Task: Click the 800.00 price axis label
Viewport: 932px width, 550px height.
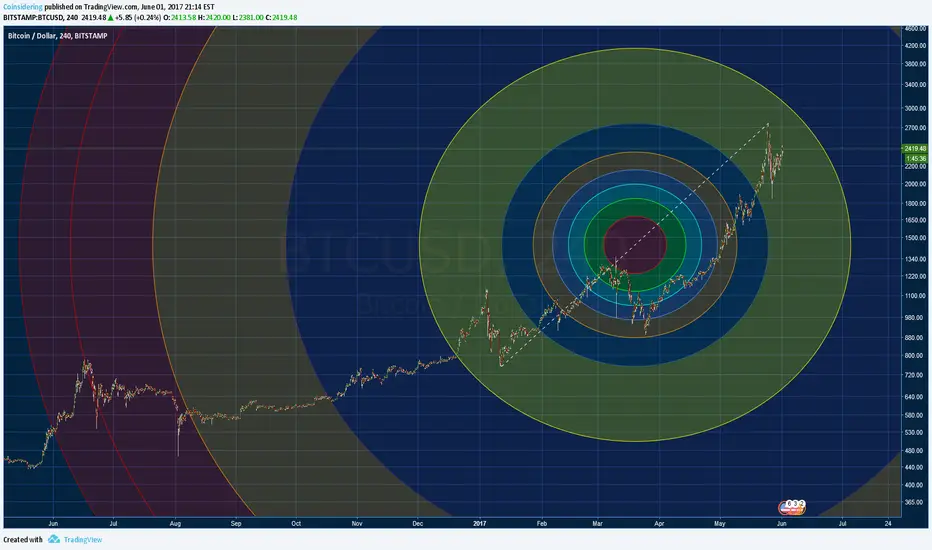Action: point(915,356)
